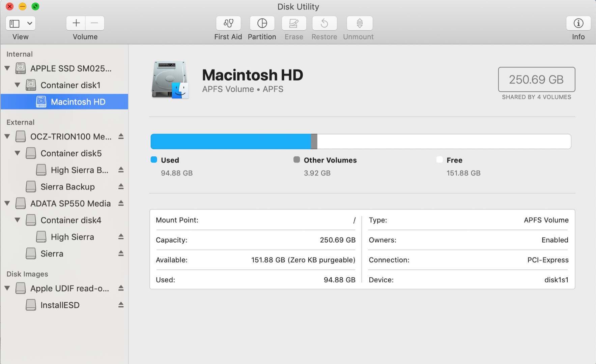Eject the OCZ-TRION100 Media disk
This screenshot has width=596, height=364.
pyautogui.click(x=121, y=136)
